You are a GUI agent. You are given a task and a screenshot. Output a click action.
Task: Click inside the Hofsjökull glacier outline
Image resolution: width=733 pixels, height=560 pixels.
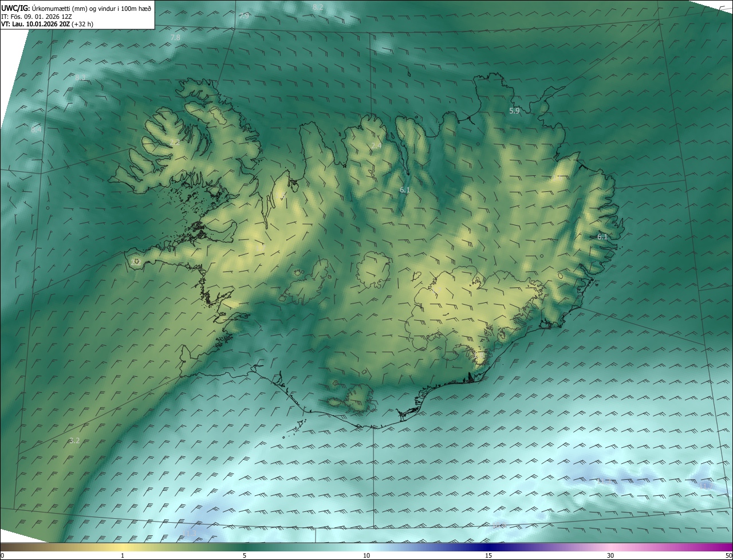click(374, 269)
